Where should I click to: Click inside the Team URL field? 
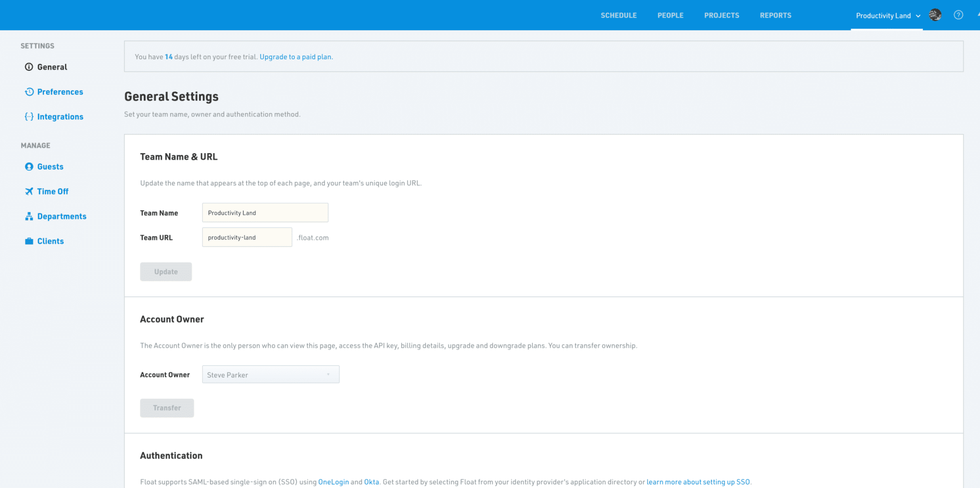[x=246, y=237]
